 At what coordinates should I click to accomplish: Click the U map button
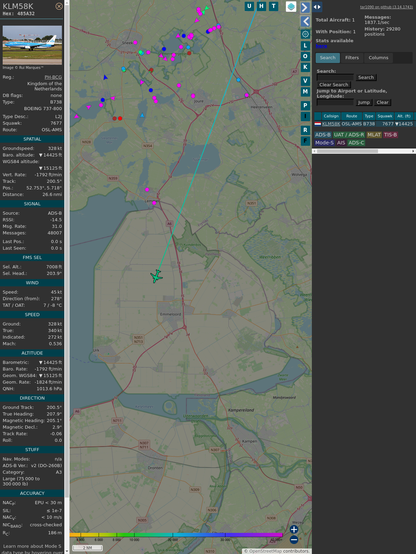pos(249,6)
